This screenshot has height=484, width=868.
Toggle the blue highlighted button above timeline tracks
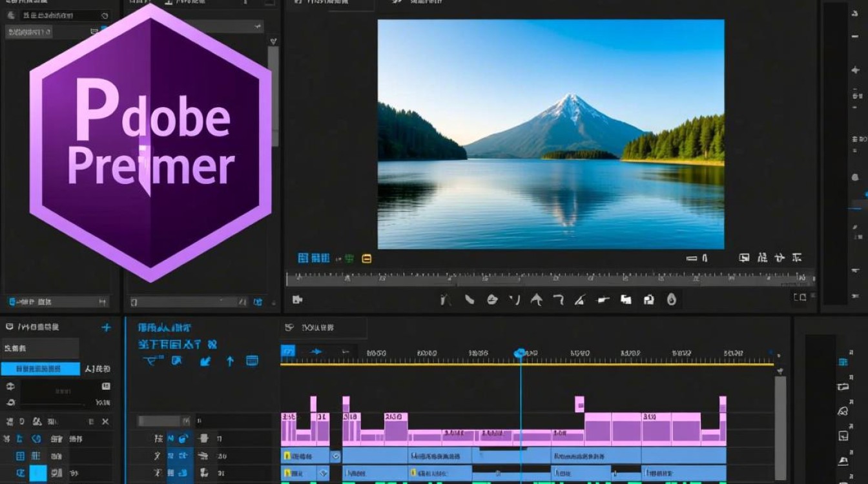[288, 352]
